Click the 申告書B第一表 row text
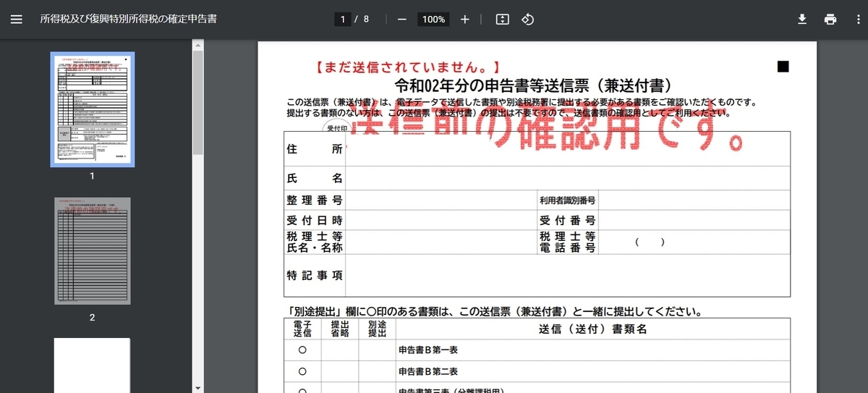This screenshot has width=868, height=393. coord(428,350)
